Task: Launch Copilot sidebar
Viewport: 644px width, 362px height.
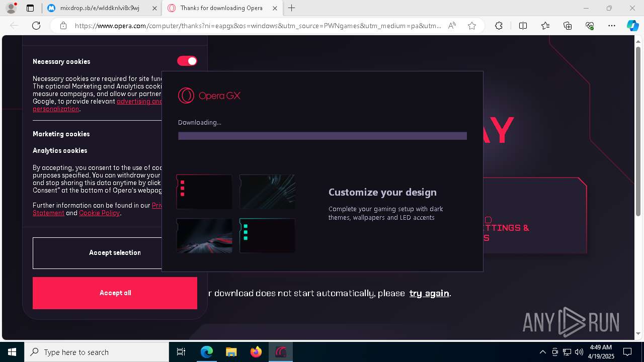Action: point(632,26)
